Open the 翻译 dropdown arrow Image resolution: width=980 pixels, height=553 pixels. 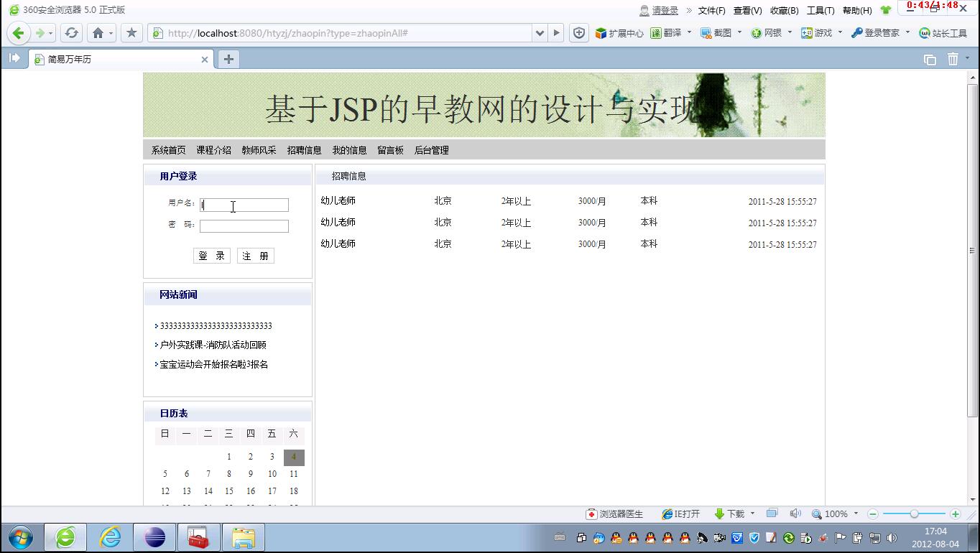[689, 32]
